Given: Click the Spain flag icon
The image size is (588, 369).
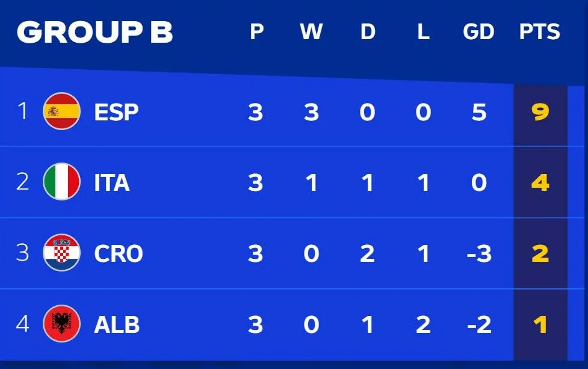Looking at the screenshot, I should [61, 111].
